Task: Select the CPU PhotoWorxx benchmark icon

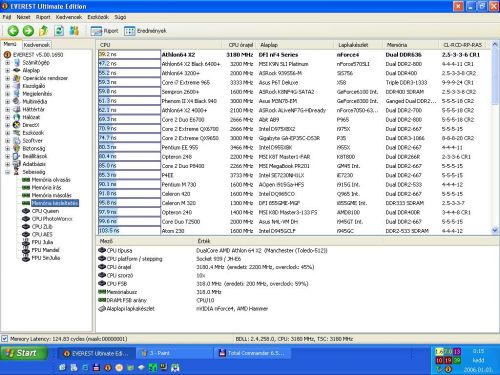Action: (x=26, y=219)
